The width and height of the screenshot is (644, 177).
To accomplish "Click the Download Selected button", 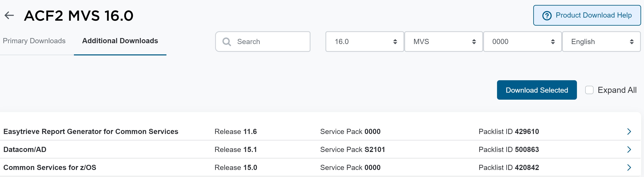I will pyautogui.click(x=537, y=90).
